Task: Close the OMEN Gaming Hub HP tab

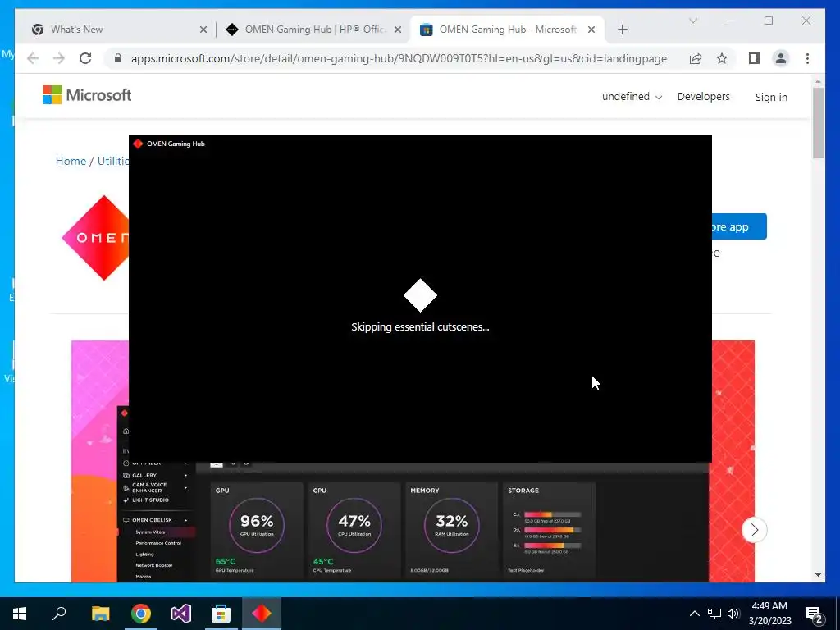Action: (x=398, y=30)
